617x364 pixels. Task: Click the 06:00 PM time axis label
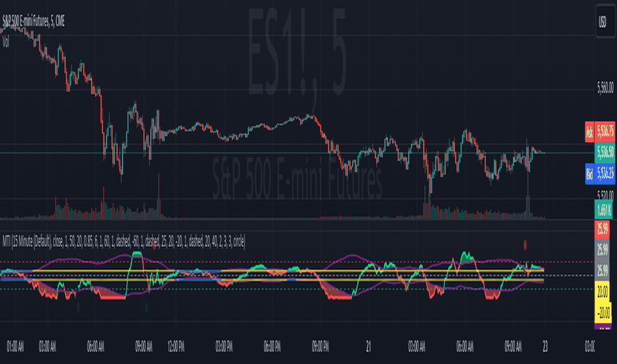coord(272,347)
